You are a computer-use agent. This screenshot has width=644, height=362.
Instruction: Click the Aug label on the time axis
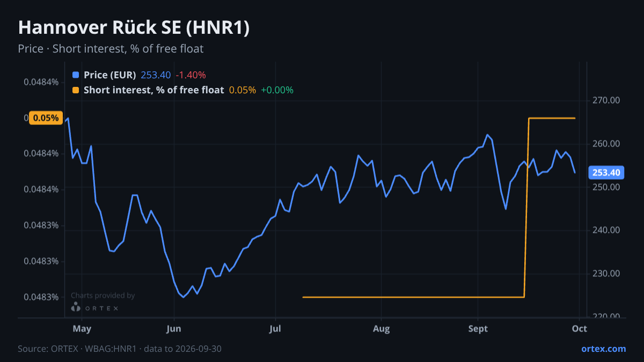(381, 329)
